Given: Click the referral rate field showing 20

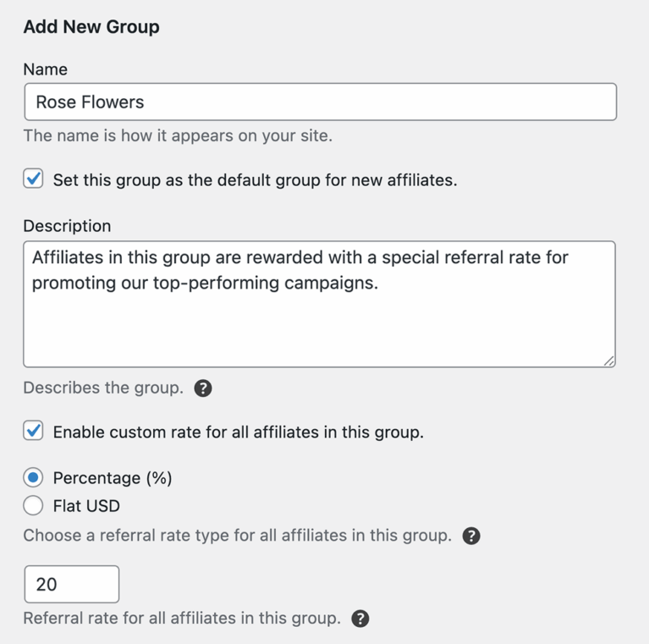Looking at the screenshot, I should click(72, 585).
